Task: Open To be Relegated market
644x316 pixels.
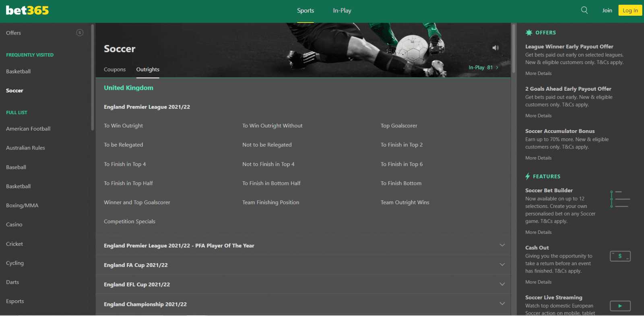Action: click(124, 145)
